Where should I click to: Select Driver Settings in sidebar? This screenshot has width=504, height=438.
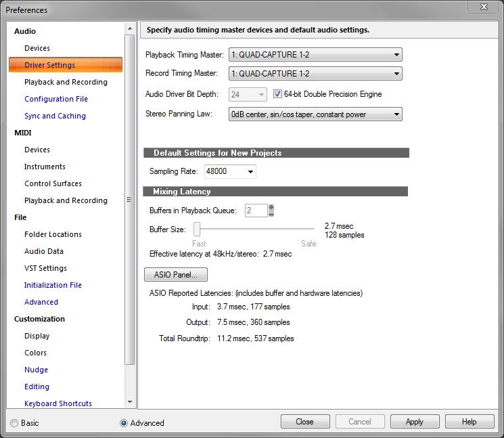pyautogui.click(x=49, y=65)
